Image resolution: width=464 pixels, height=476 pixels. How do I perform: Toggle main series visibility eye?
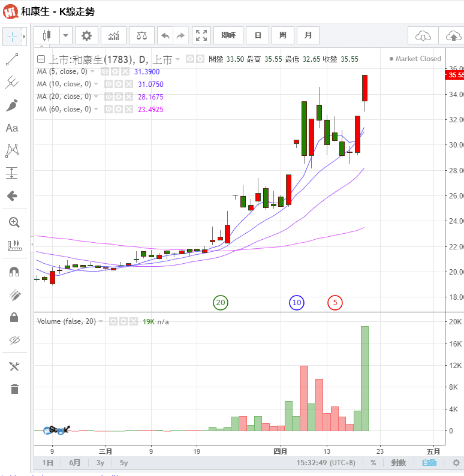point(190,59)
